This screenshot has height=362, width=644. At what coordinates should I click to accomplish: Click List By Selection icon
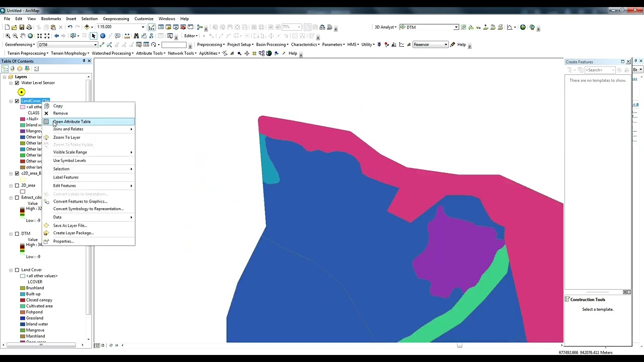[x=27, y=69]
